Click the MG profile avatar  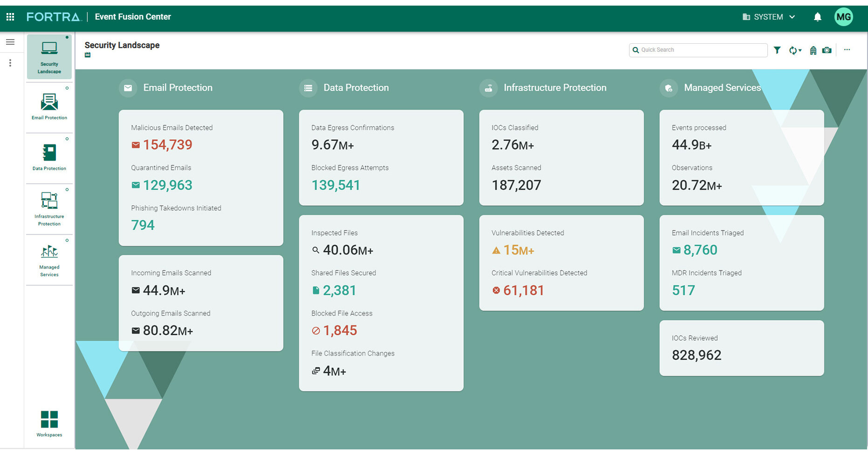point(844,17)
